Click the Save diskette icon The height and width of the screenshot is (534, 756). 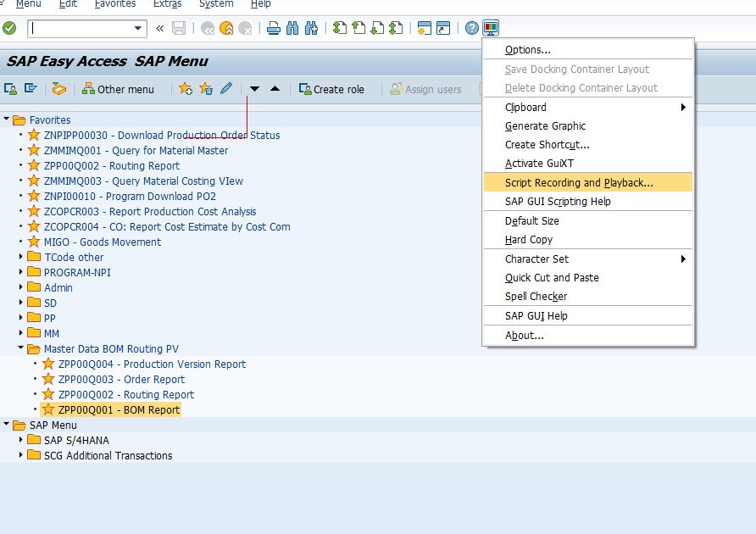tap(179, 29)
